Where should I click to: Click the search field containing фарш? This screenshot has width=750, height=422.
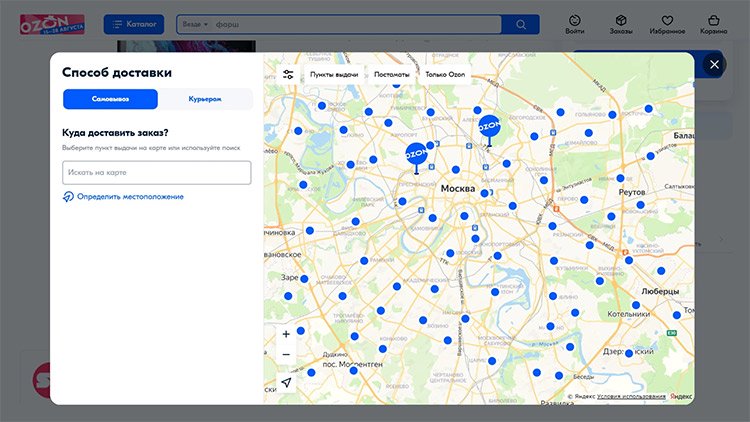coord(356,24)
